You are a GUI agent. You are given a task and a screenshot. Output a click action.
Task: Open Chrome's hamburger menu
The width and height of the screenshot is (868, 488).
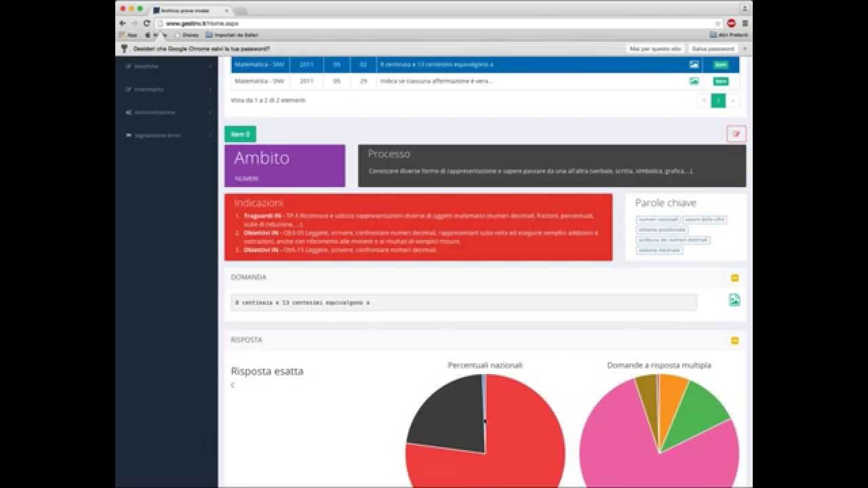745,23
